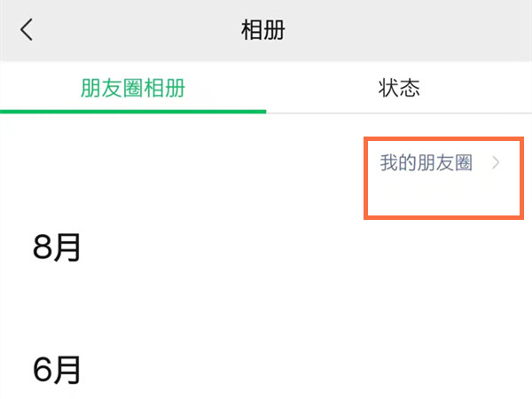The image size is (532, 399).
Task: Click empty area right of 6月
Action: (266, 368)
